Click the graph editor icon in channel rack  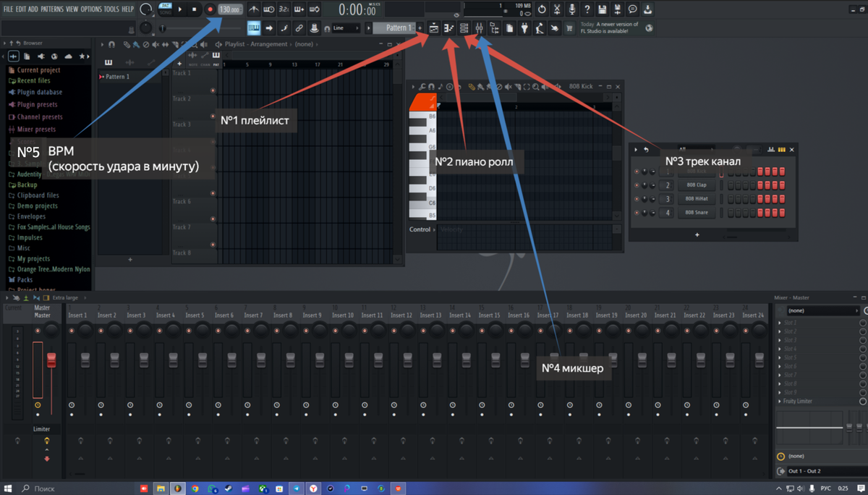click(x=771, y=150)
